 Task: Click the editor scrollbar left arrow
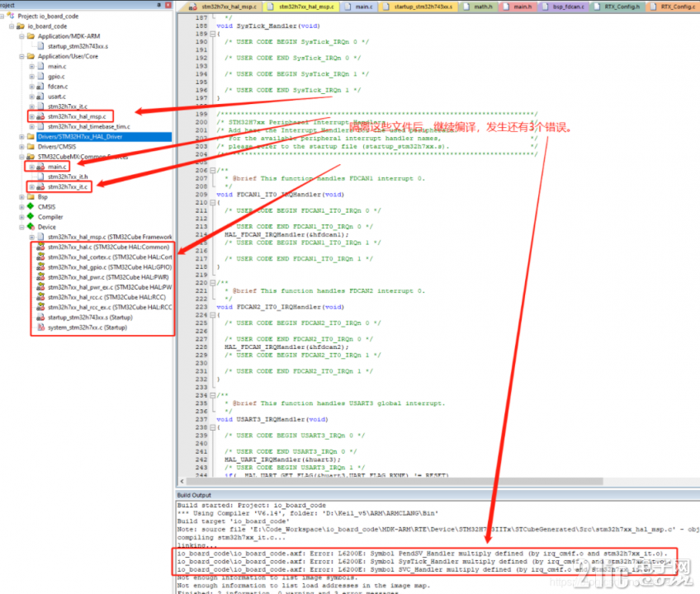(x=182, y=481)
